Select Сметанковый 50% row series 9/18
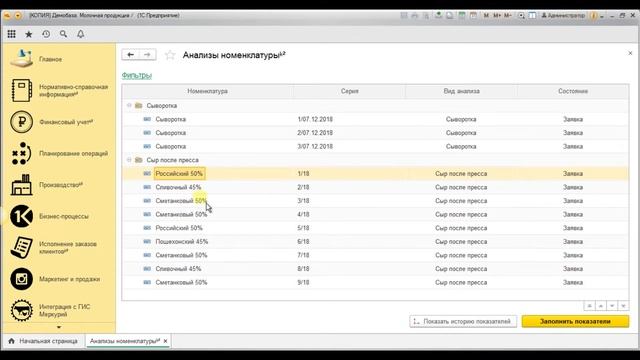 [x=375, y=282]
